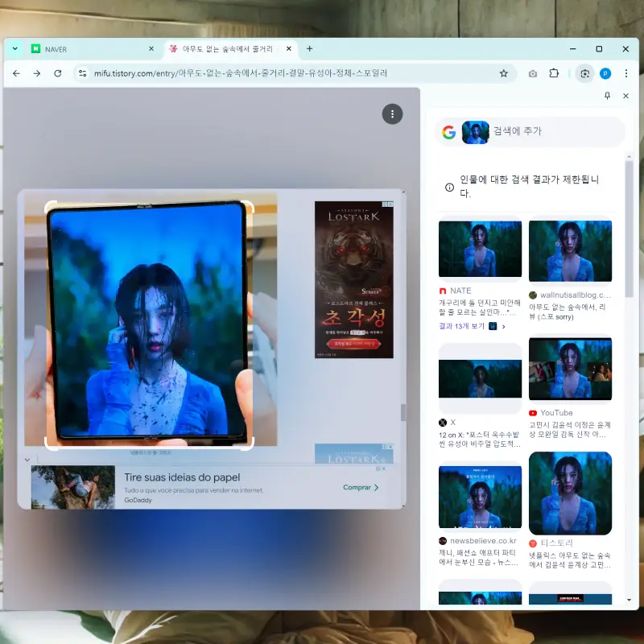
Task: Go forward to next page
Action: (37, 73)
